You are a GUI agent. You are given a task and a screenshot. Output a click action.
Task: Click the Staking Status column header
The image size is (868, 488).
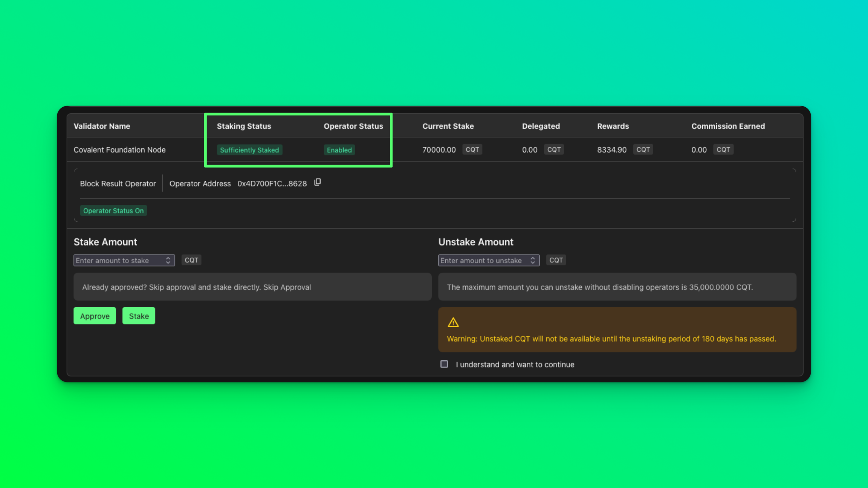tap(244, 126)
